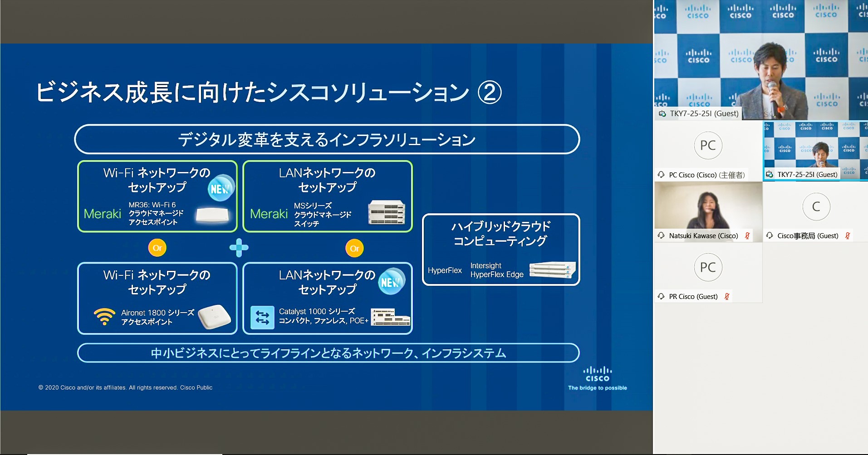This screenshot has width=868, height=455.
Task: Click the share icon on highlighted TKY7-25-25I tile
Action: pos(770,175)
